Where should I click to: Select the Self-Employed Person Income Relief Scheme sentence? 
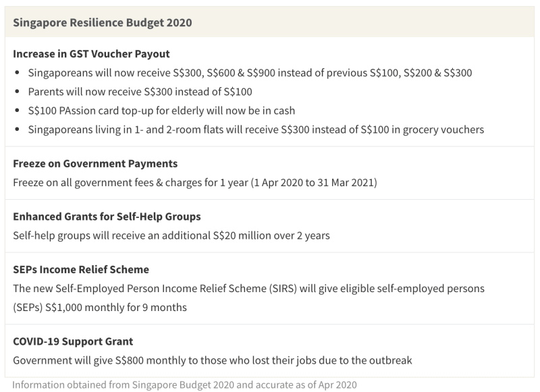pyautogui.click(x=248, y=288)
